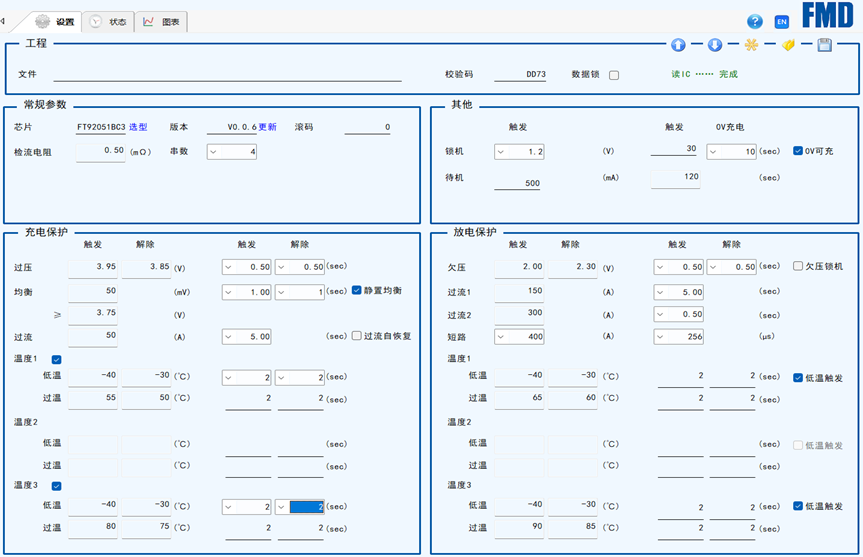Viewport: 863px width, 557px height.
Task: Click the 滚码 field showing 0
Action: click(368, 128)
